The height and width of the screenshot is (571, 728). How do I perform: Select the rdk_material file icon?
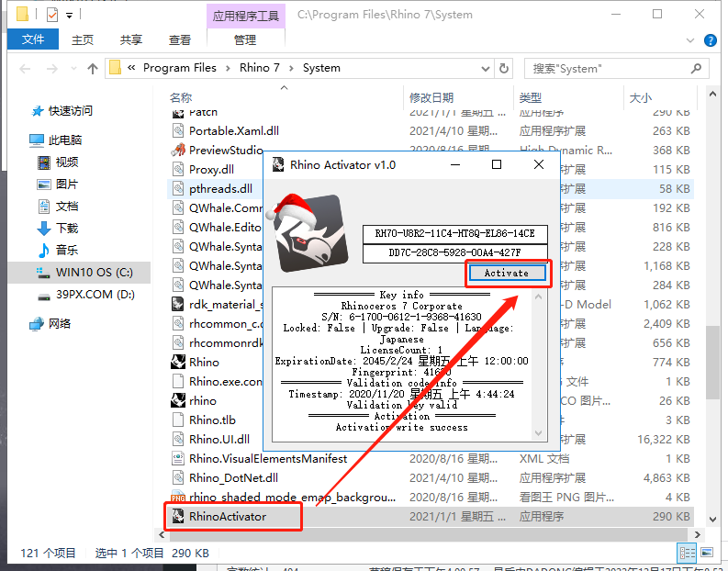(x=178, y=305)
